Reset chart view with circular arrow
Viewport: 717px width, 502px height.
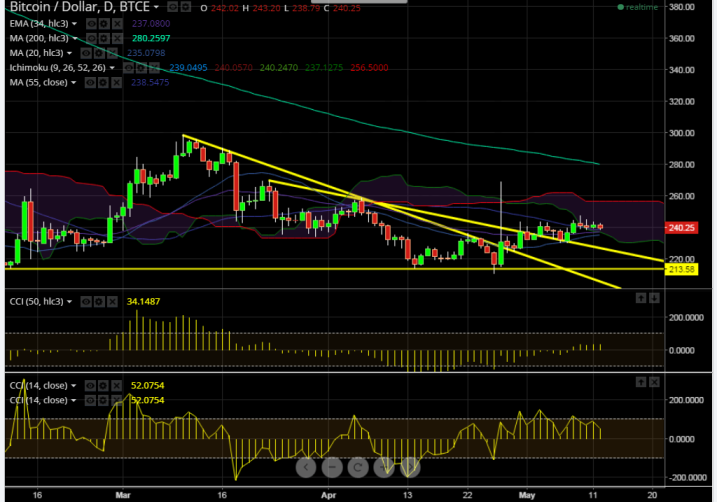[358, 467]
